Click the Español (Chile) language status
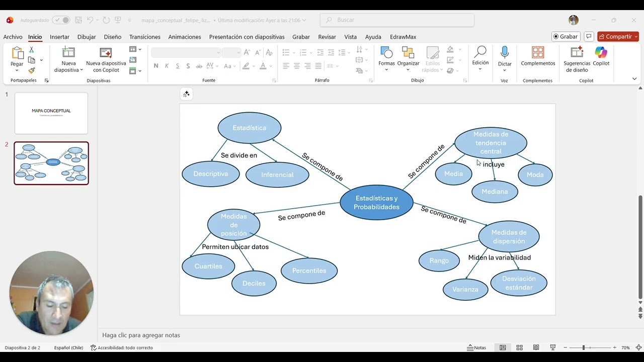The width and height of the screenshot is (644, 362). (x=68, y=347)
